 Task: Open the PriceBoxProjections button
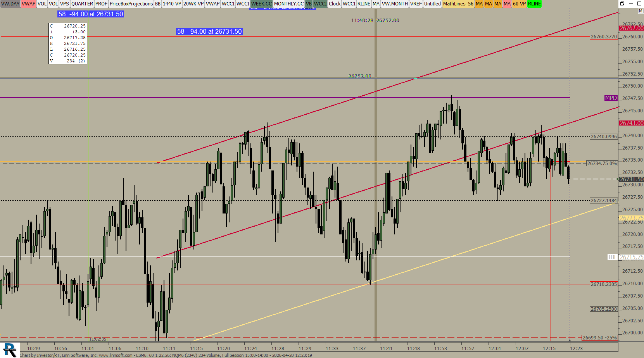(x=131, y=4)
